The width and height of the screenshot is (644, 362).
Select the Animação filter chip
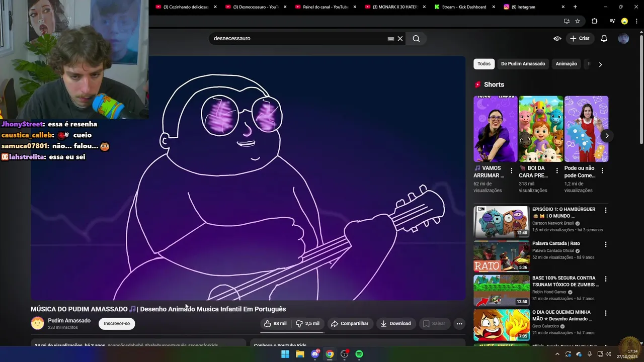point(566,64)
